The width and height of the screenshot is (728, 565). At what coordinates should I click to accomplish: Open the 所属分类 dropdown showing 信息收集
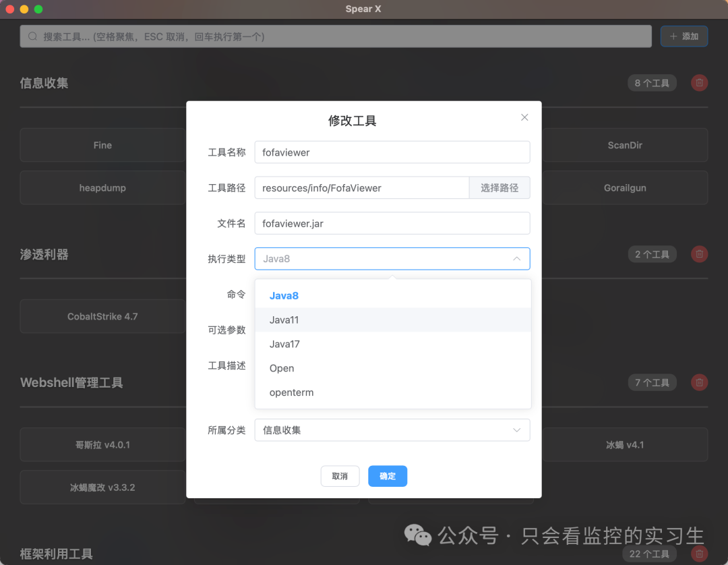coord(392,429)
